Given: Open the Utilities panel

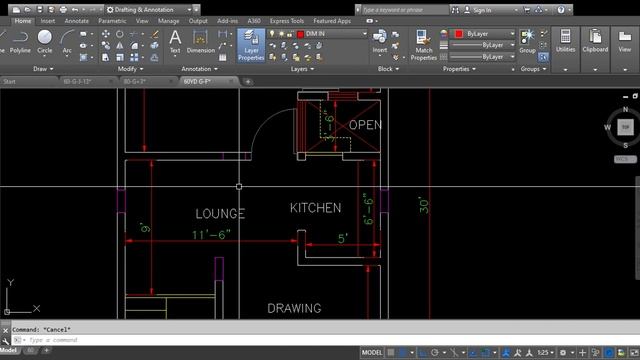Looking at the screenshot, I should click(x=565, y=41).
